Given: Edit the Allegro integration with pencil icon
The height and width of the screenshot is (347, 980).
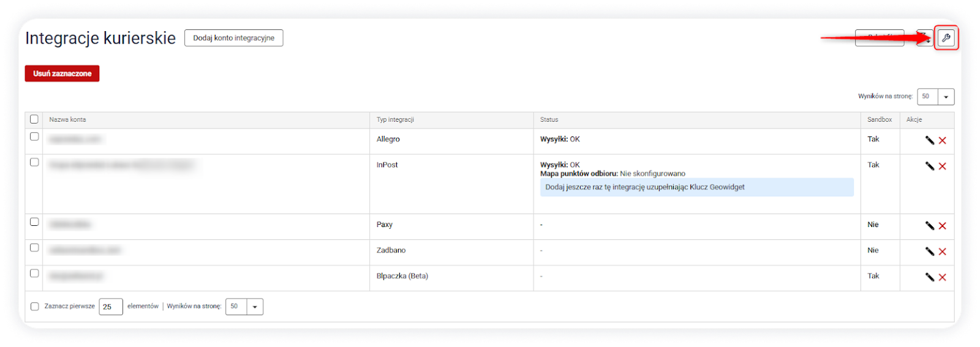Looking at the screenshot, I should click(x=930, y=140).
